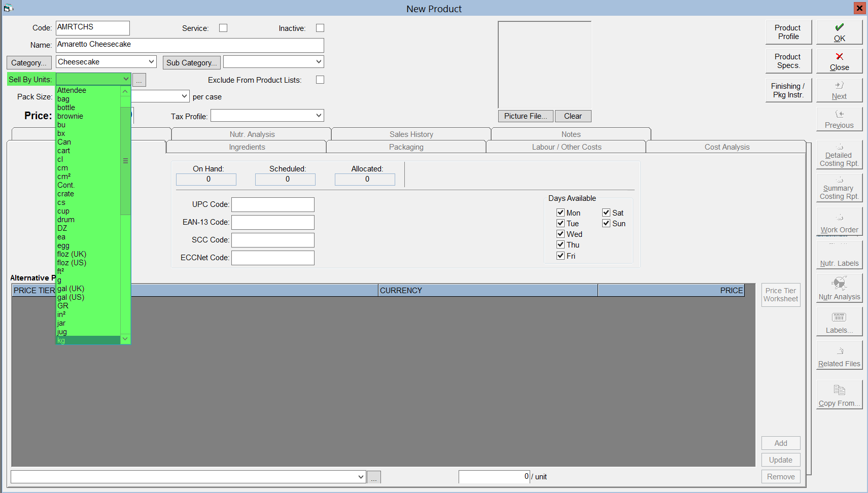Click the Clear picture button

(573, 116)
